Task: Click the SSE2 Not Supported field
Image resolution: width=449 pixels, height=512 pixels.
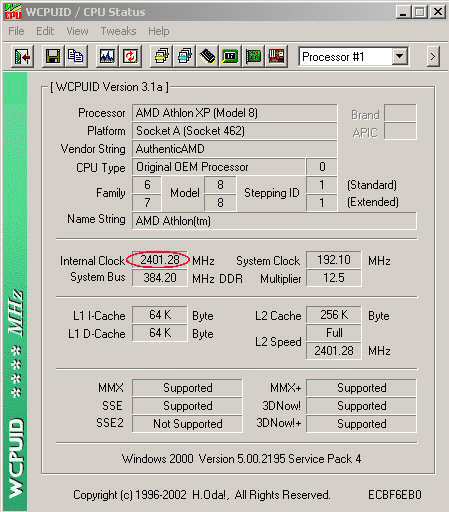Action: point(187,424)
